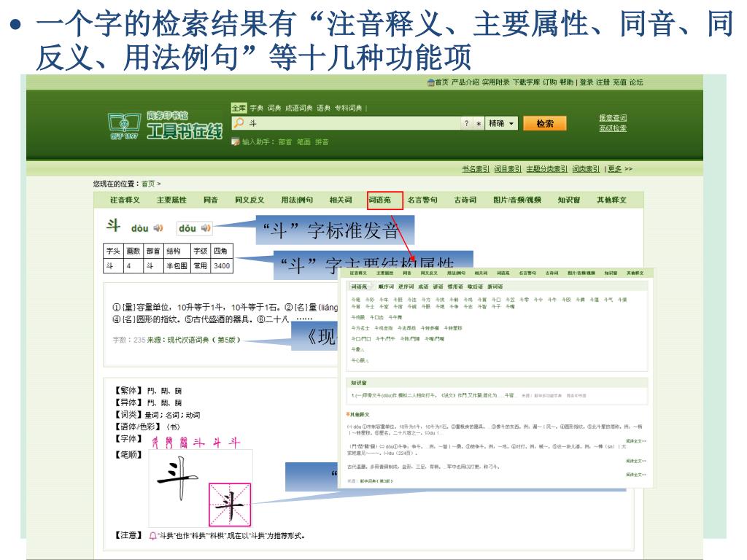747x560 pixels.
Task: Click the word 斗方名士 in overlay panel
Action: coord(360,328)
